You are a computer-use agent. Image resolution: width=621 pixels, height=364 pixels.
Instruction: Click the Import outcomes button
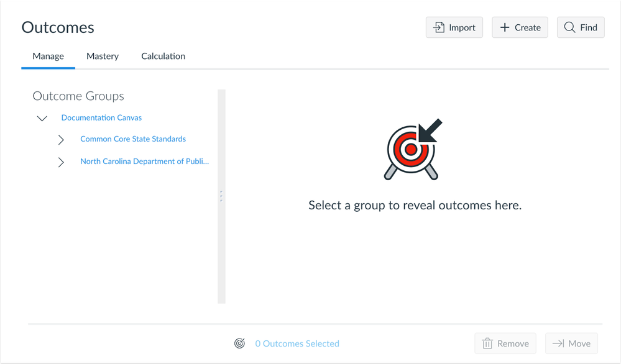tap(454, 27)
